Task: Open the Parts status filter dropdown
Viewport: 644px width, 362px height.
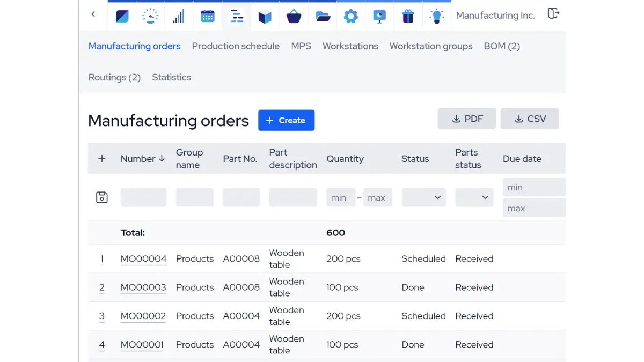Action: click(x=474, y=197)
